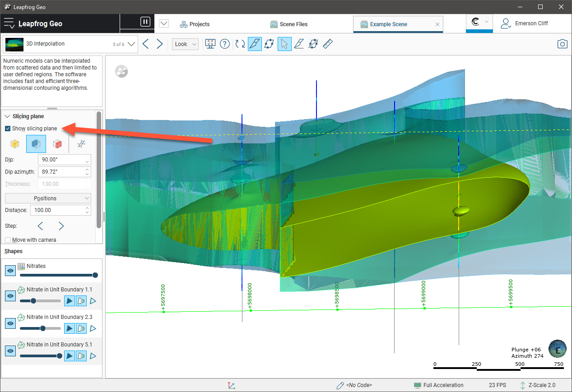Image resolution: width=572 pixels, height=392 pixels.
Task: Open Emerson Cliff user menu
Action: pos(525,23)
